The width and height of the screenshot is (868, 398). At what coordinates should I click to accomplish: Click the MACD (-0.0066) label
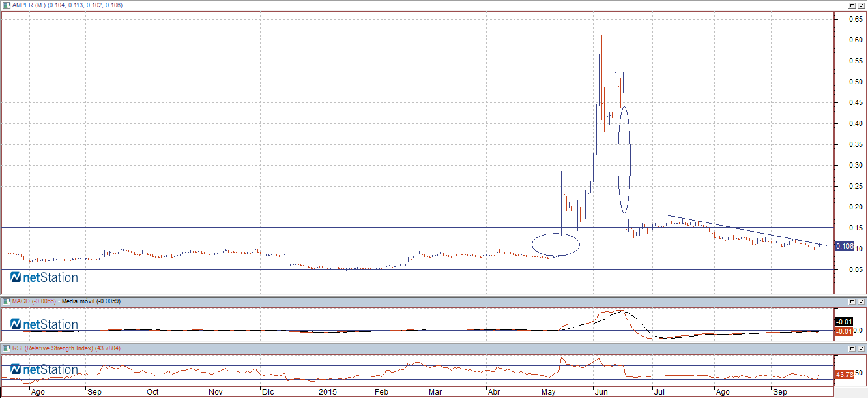point(34,301)
